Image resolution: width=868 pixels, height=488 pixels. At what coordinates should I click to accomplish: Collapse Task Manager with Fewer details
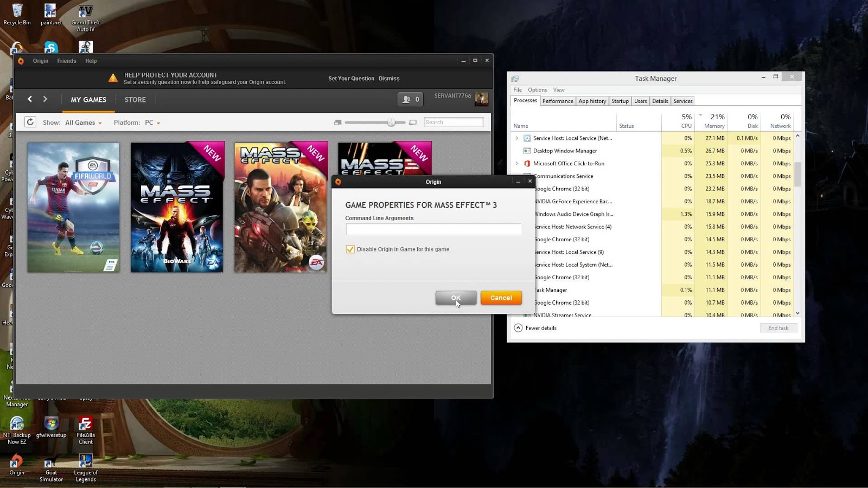pyautogui.click(x=535, y=328)
